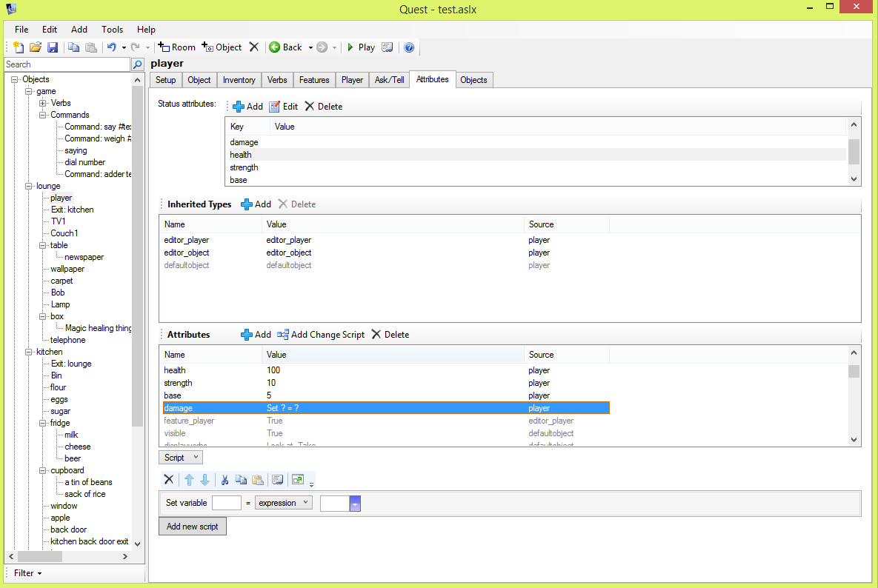Image resolution: width=878 pixels, height=588 pixels.
Task: Click the grayed-out redo arrow
Action: [135, 47]
